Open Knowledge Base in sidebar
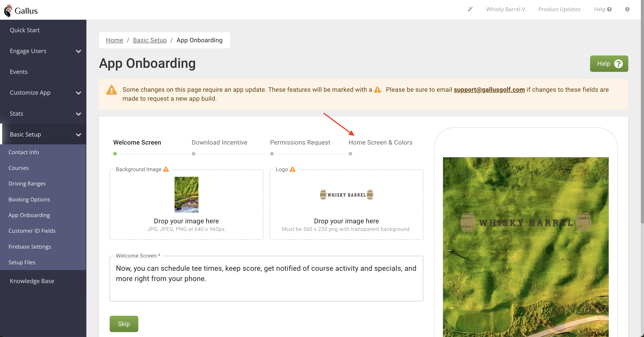 pyautogui.click(x=43, y=281)
